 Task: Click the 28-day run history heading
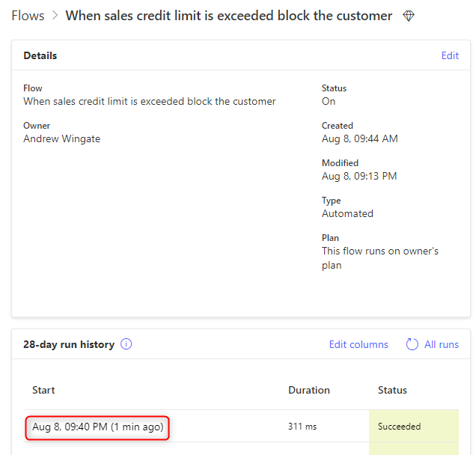pyautogui.click(x=69, y=344)
